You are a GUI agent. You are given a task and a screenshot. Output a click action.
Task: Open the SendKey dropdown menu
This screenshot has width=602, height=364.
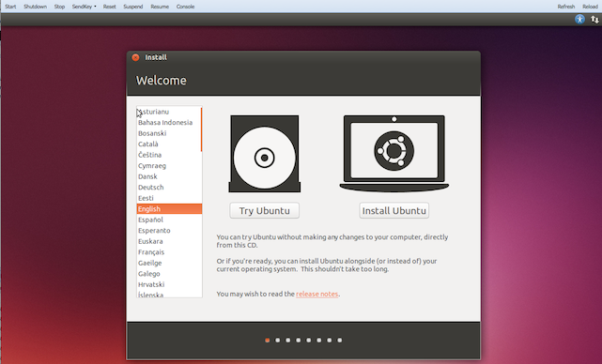click(x=85, y=7)
